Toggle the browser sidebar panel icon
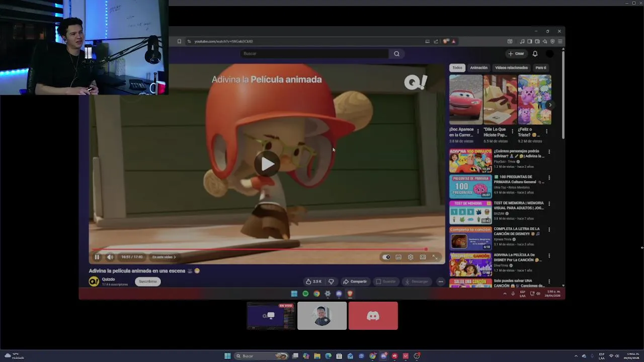This screenshot has height=362, width=644. pos(530,41)
